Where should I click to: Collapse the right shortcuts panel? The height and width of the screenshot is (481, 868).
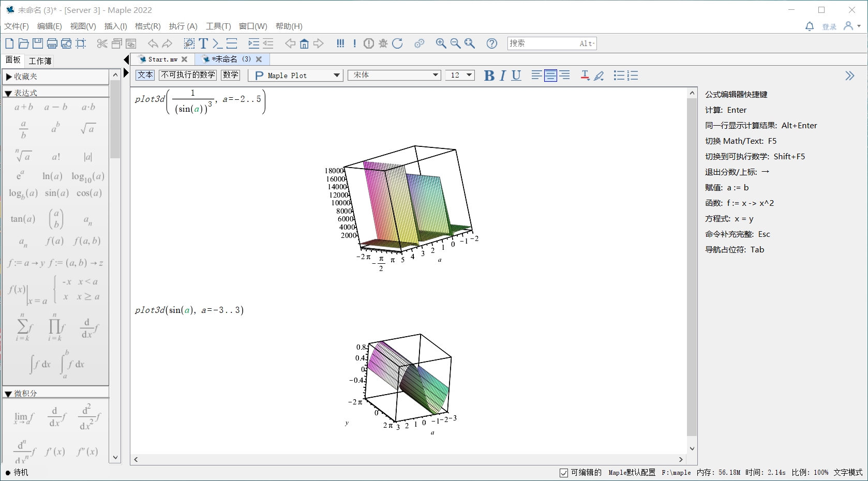849,76
